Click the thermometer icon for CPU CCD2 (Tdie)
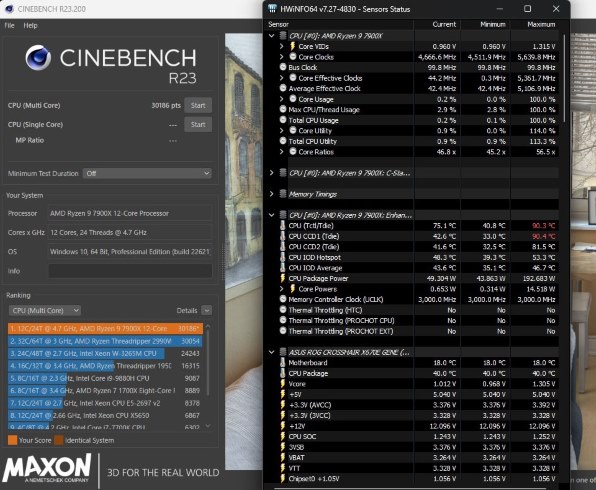The width and height of the screenshot is (596, 490). (283, 246)
